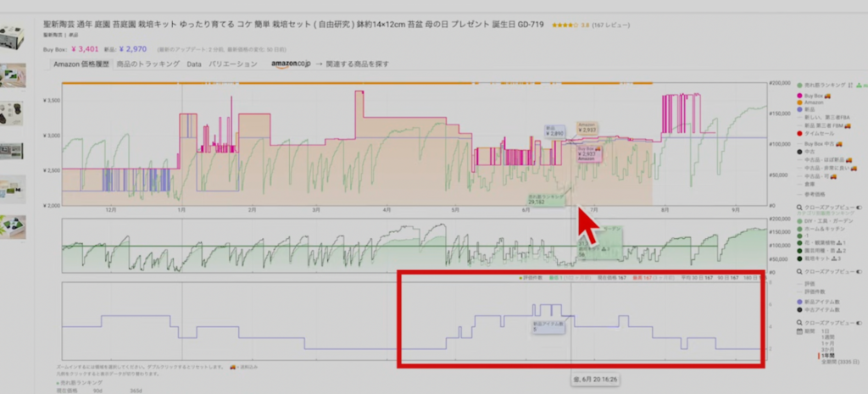Viewport: 868px width, 394px height.
Task: Click the first クローズアップビュー magnifier icon
Action: pos(800,207)
